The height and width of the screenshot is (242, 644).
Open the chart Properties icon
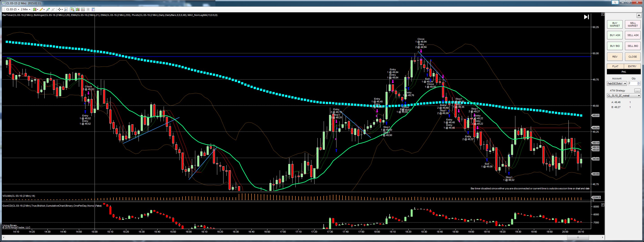click(93, 9)
